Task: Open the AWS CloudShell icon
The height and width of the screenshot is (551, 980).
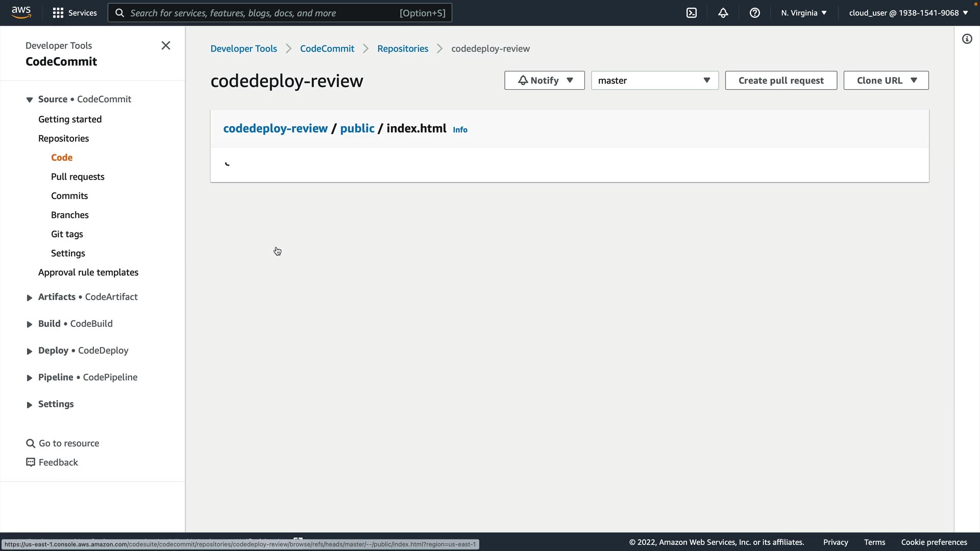Action: (x=692, y=13)
